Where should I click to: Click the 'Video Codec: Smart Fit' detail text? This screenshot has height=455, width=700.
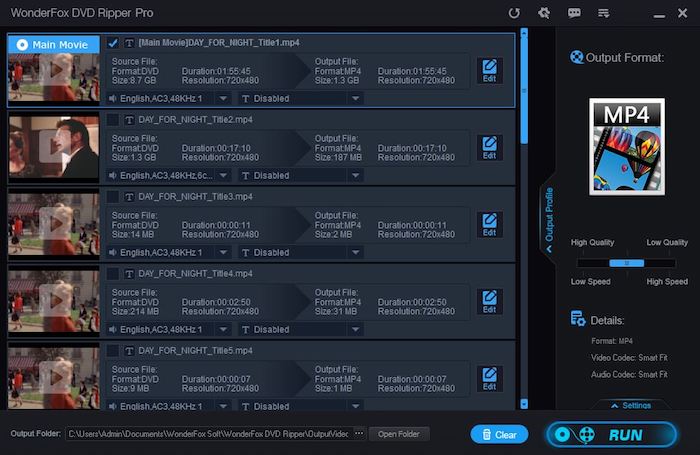629,358
